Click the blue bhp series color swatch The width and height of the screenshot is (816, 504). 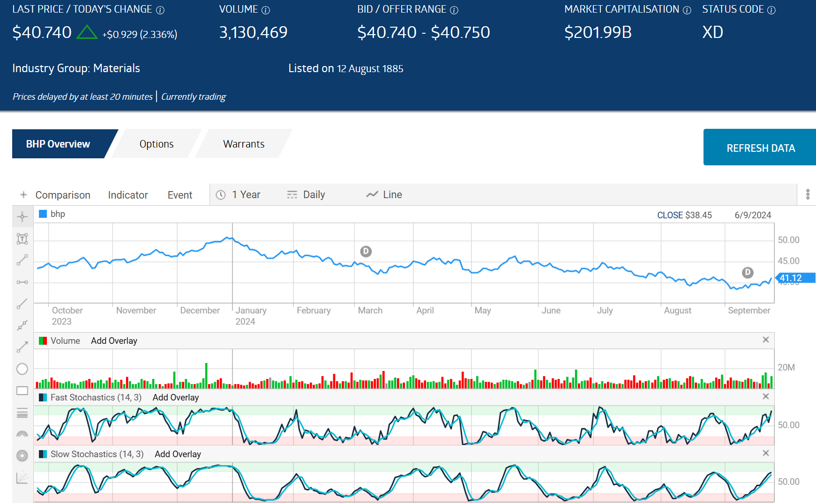tap(43, 214)
